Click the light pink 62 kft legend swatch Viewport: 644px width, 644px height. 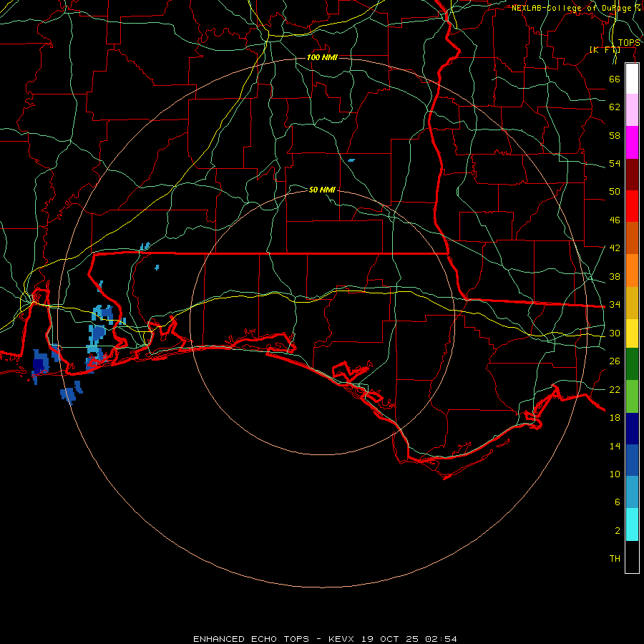point(632,110)
